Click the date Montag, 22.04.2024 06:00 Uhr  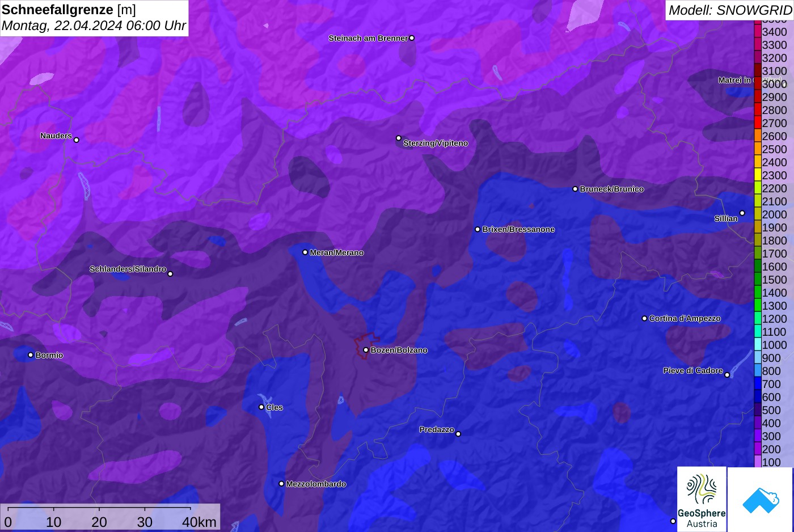pos(94,26)
